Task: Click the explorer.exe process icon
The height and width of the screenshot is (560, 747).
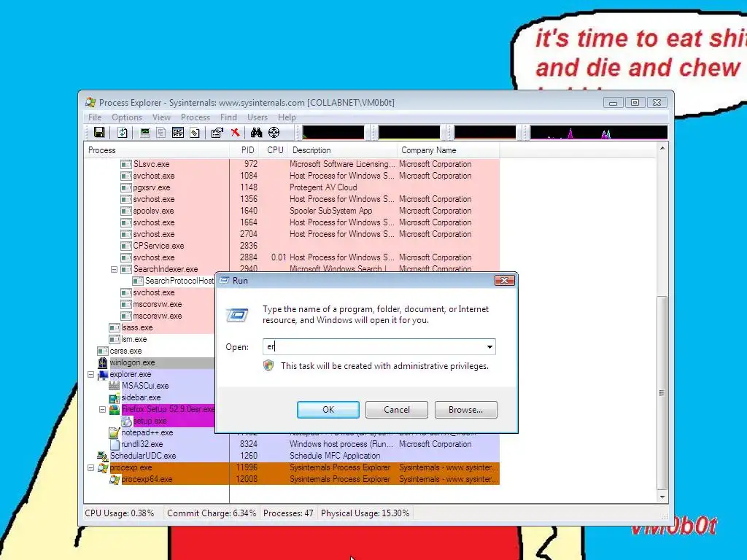Action: click(x=102, y=375)
